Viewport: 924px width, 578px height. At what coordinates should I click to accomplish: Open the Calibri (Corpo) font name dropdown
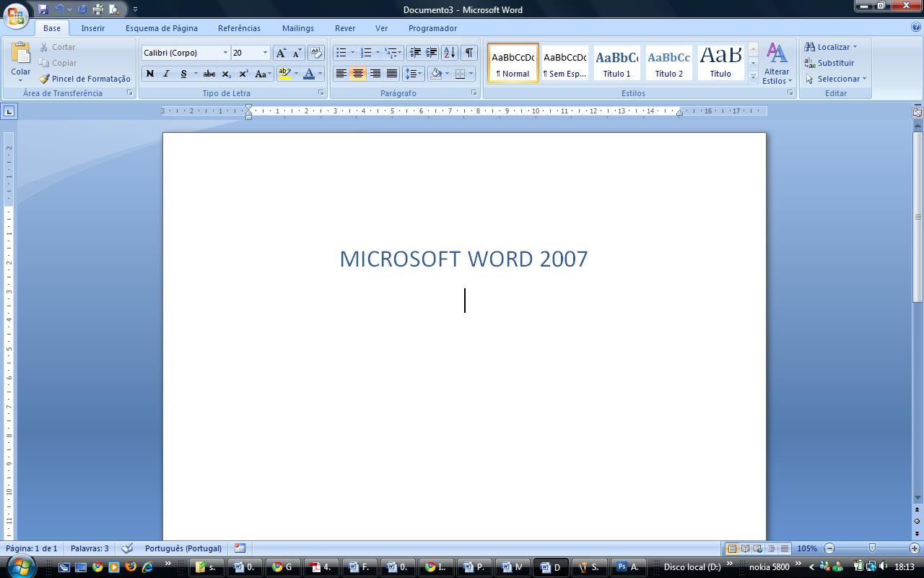point(225,53)
